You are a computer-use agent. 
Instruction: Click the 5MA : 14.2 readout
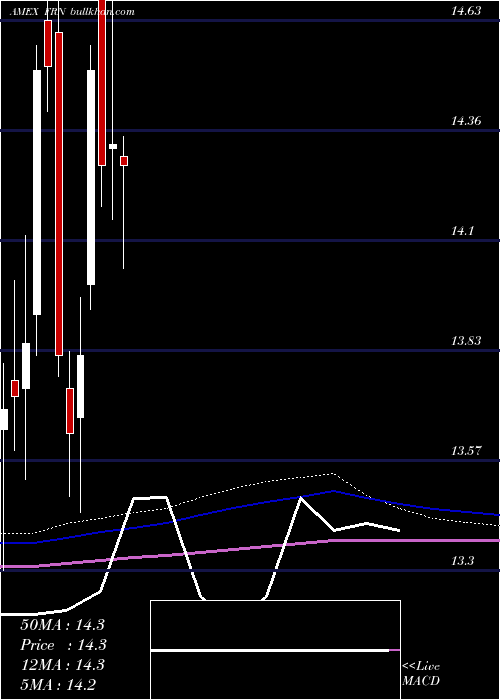point(58,685)
